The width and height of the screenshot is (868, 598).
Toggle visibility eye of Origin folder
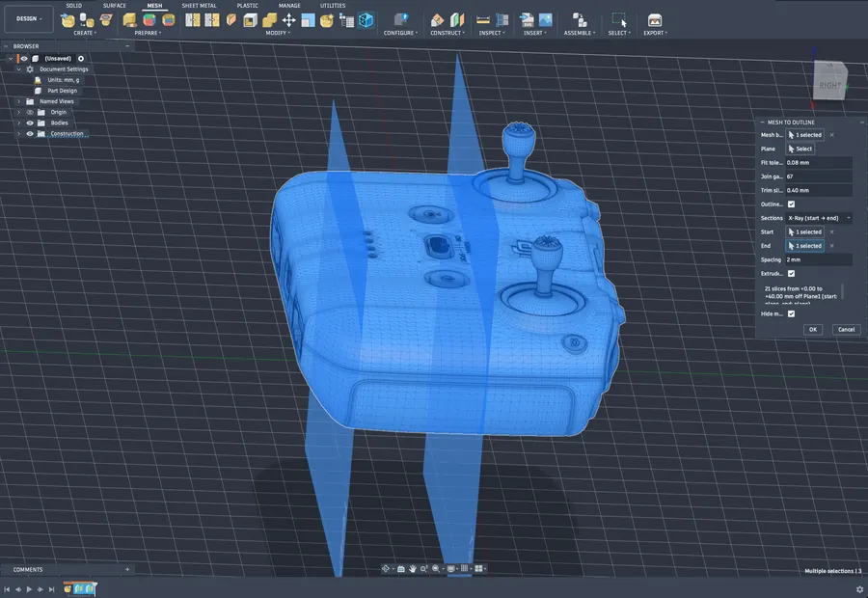[30, 113]
